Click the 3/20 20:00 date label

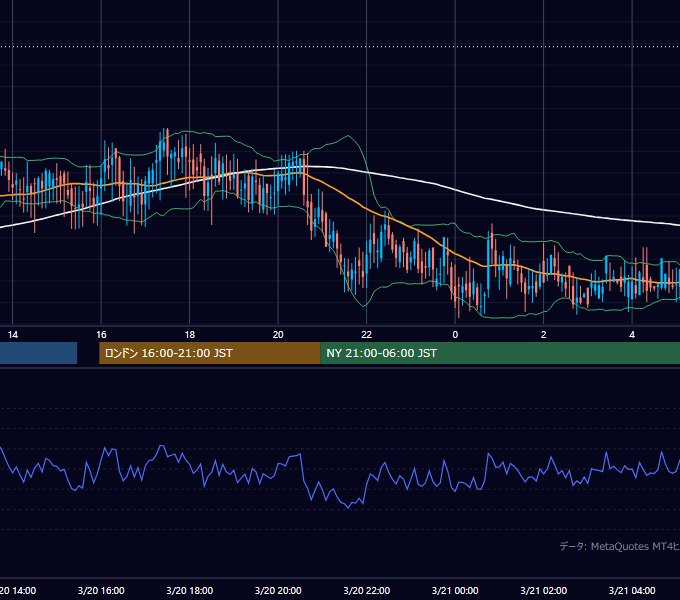(278, 590)
